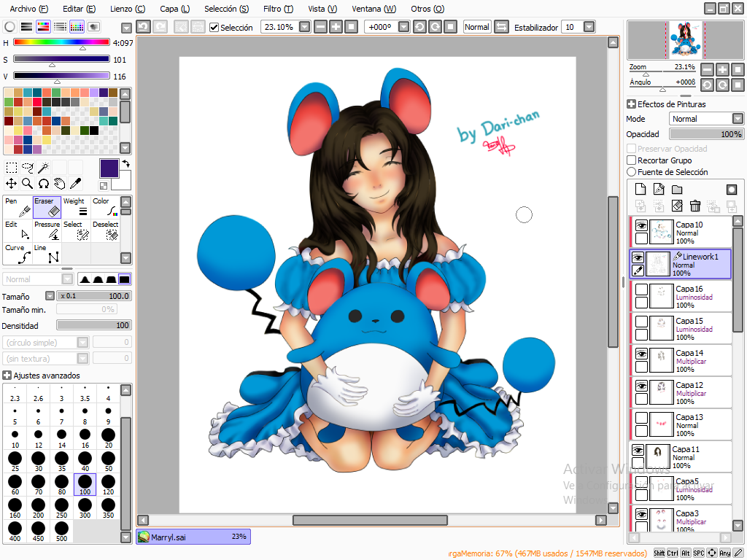
Task: Select the Capa12 layer
Action: (681, 392)
